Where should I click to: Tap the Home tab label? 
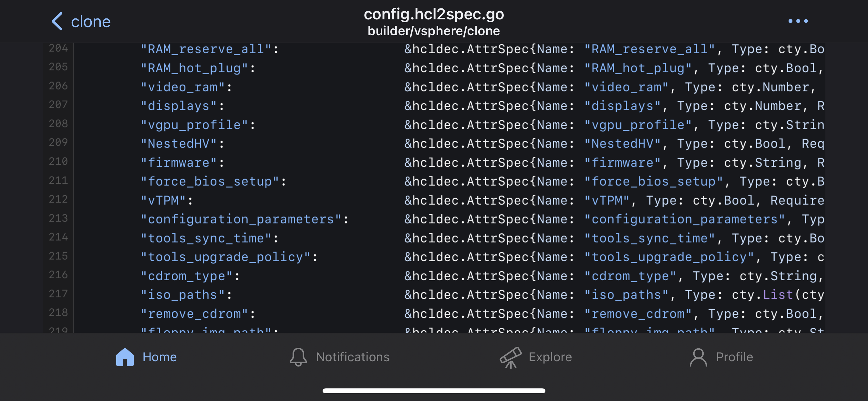[160, 357]
